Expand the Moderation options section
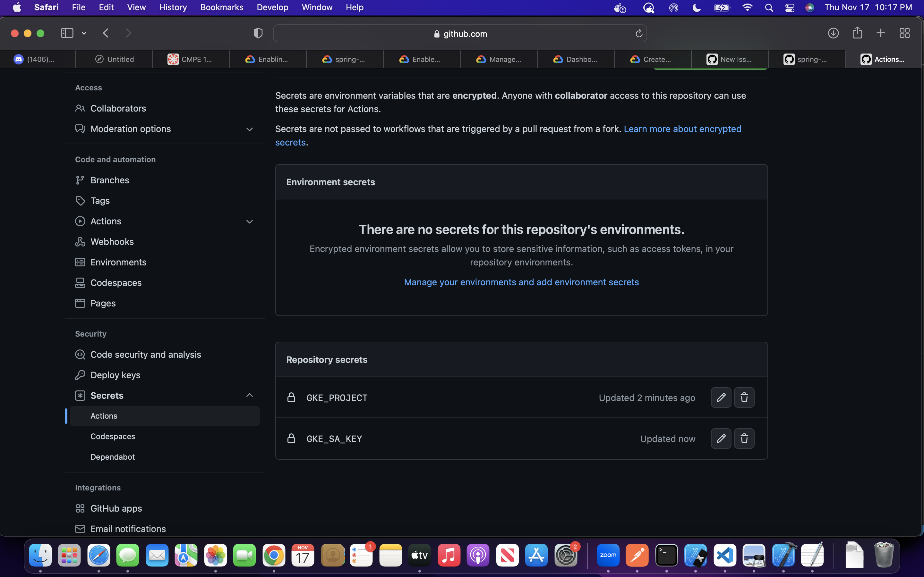The width and height of the screenshot is (924, 577). [x=249, y=129]
